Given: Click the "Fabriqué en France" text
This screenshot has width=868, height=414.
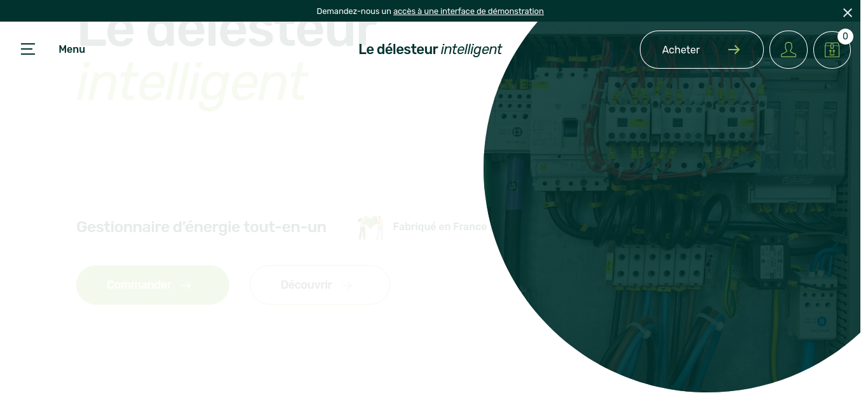Looking at the screenshot, I should (440, 226).
